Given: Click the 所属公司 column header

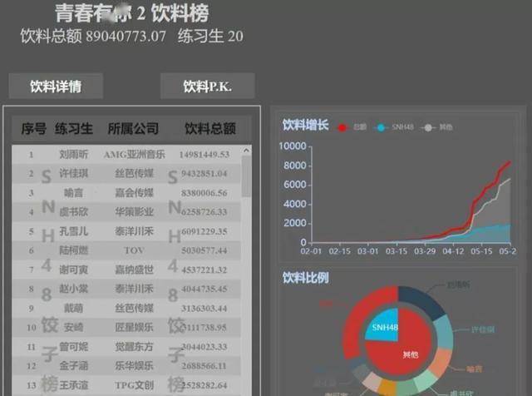Looking at the screenshot, I should pos(133,129).
